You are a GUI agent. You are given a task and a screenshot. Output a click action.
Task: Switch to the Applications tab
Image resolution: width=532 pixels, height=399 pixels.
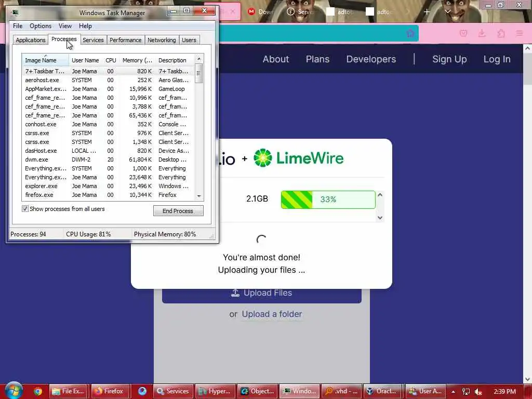pyautogui.click(x=31, y=40)
